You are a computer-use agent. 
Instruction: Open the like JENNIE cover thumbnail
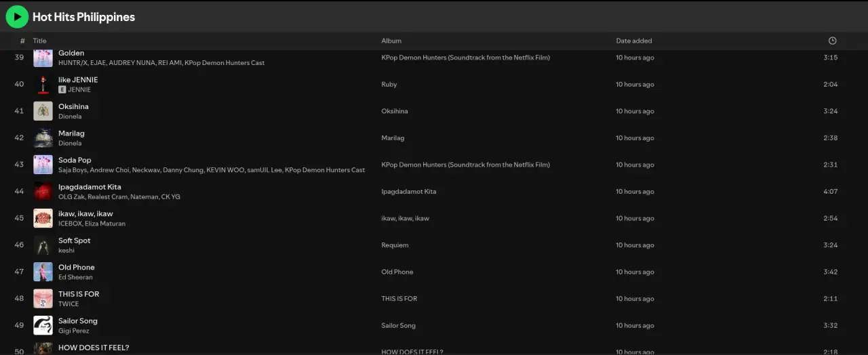coord(43,84)
